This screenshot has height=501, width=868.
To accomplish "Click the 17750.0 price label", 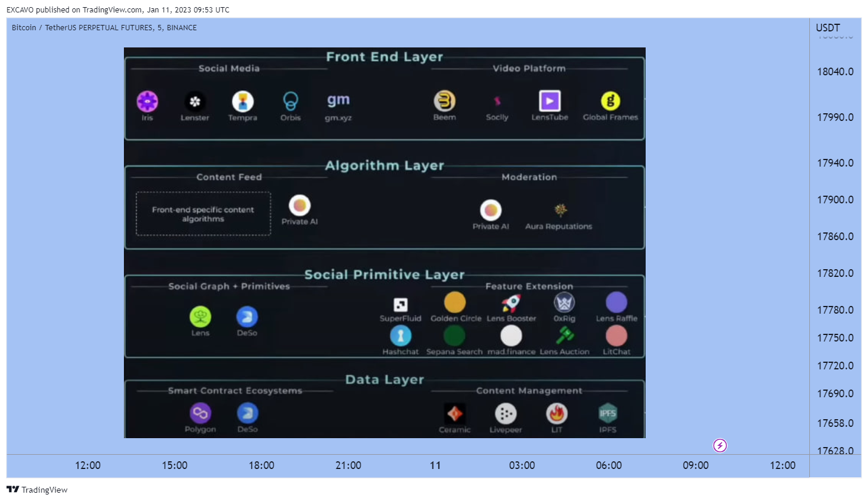I will click(835, 338).
